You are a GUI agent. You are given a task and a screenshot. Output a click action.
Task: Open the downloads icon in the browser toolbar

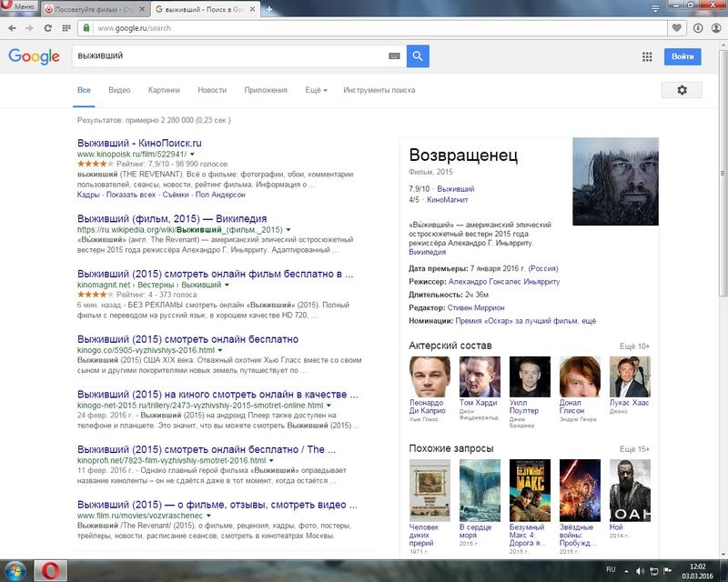coord(698,28)
